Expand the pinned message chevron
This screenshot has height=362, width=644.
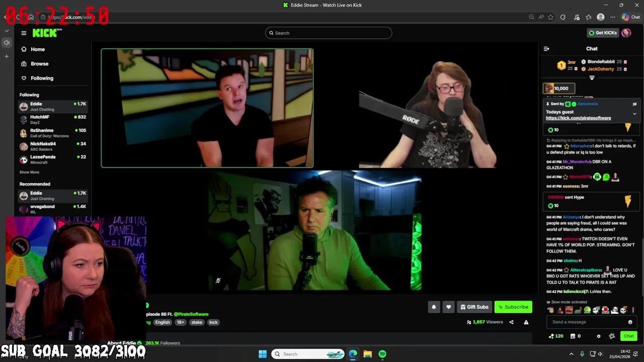click(634, 114)
